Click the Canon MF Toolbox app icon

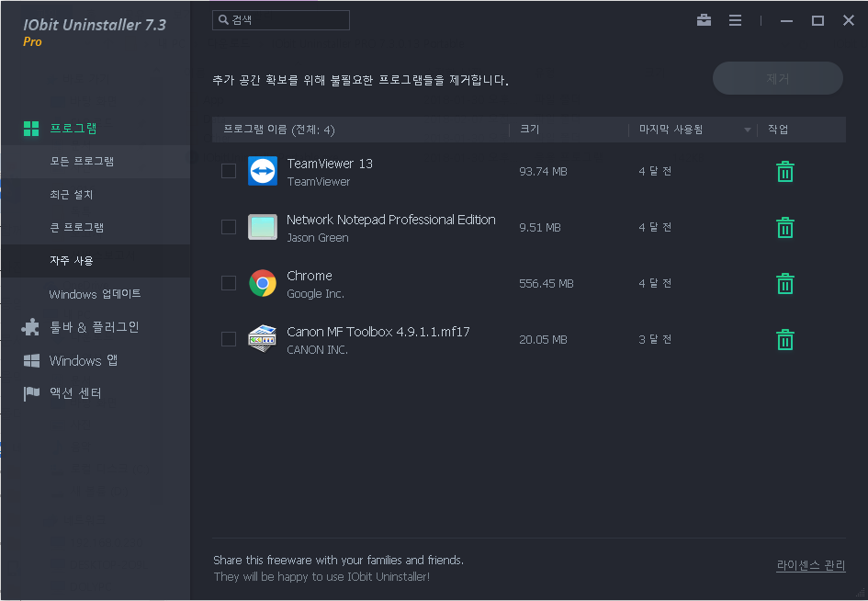[263, 339]
